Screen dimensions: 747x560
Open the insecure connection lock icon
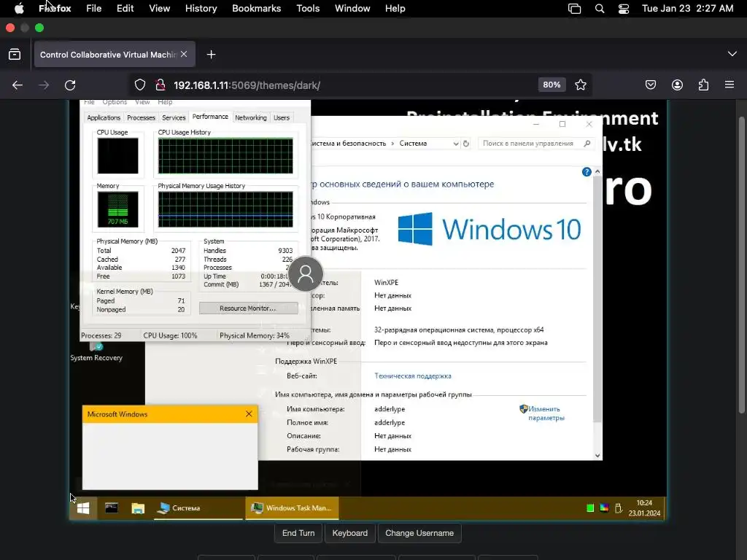point(160,85)
